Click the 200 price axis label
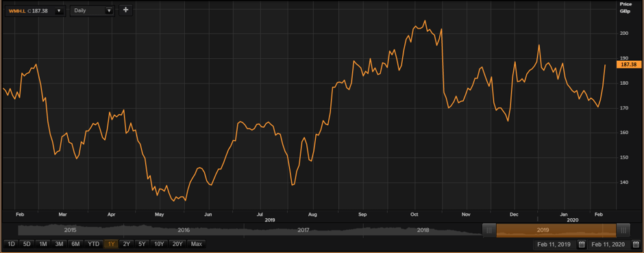The image size is (644, 253). pos(623,34)
